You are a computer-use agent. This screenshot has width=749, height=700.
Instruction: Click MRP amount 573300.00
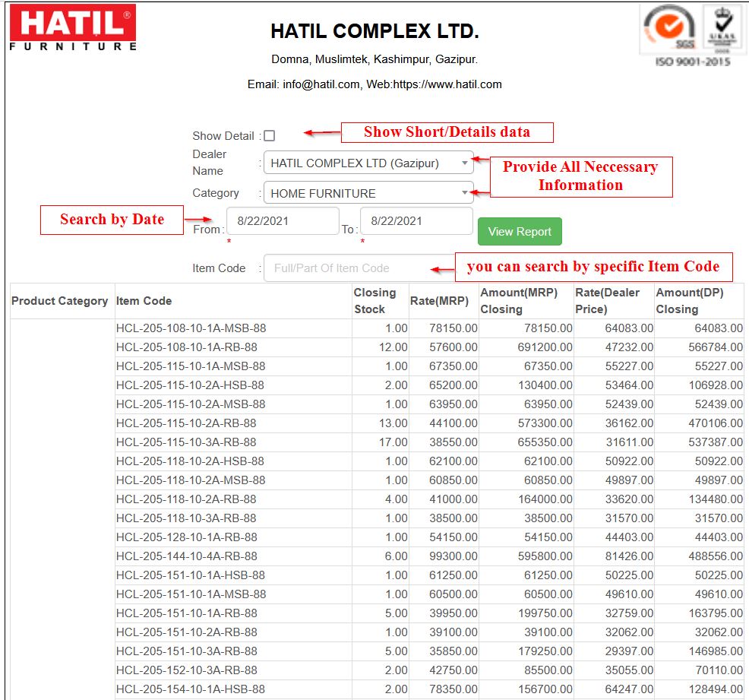coord(545,423)
